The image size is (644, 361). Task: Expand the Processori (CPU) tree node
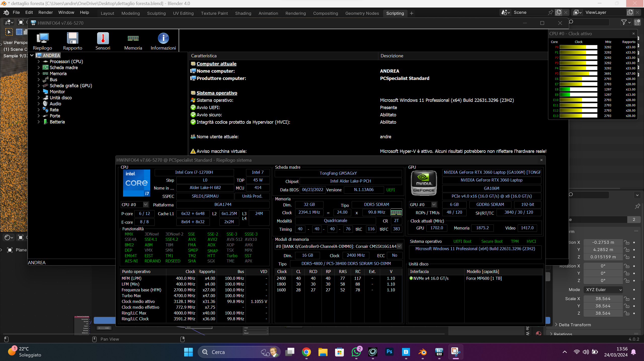pos(38,62)
